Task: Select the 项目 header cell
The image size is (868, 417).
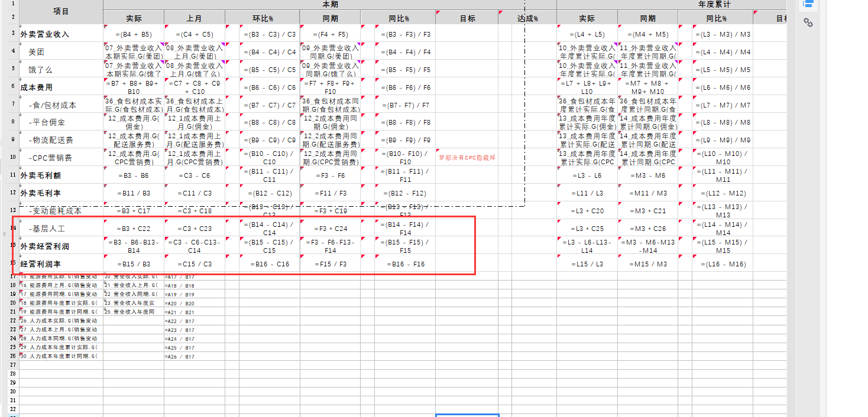Action: coord(61,12)
